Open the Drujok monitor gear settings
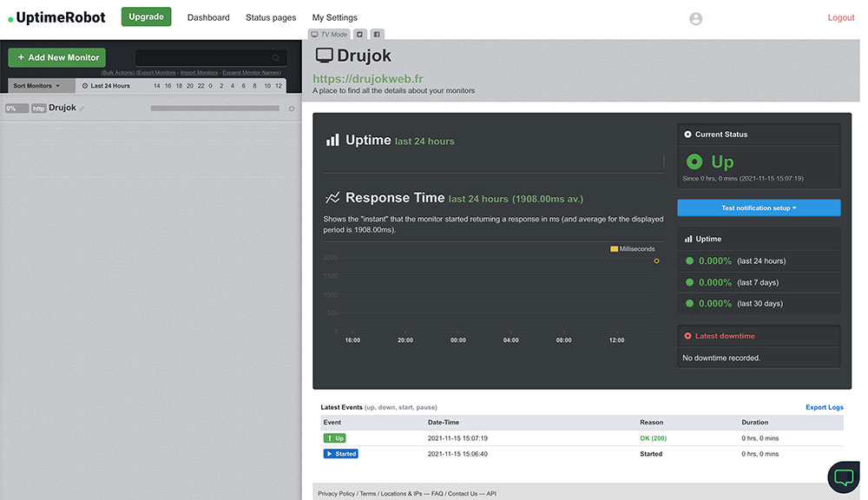The image size is (868, 500). click(x=292, y=109)
